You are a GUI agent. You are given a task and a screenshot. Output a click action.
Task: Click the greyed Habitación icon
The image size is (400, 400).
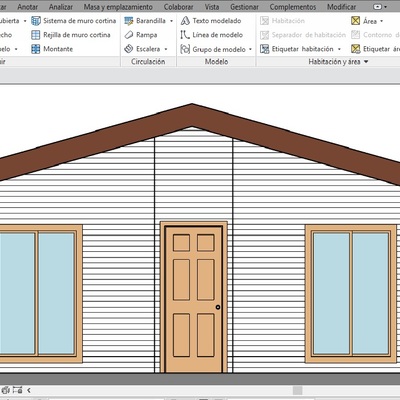pos(264,21)
